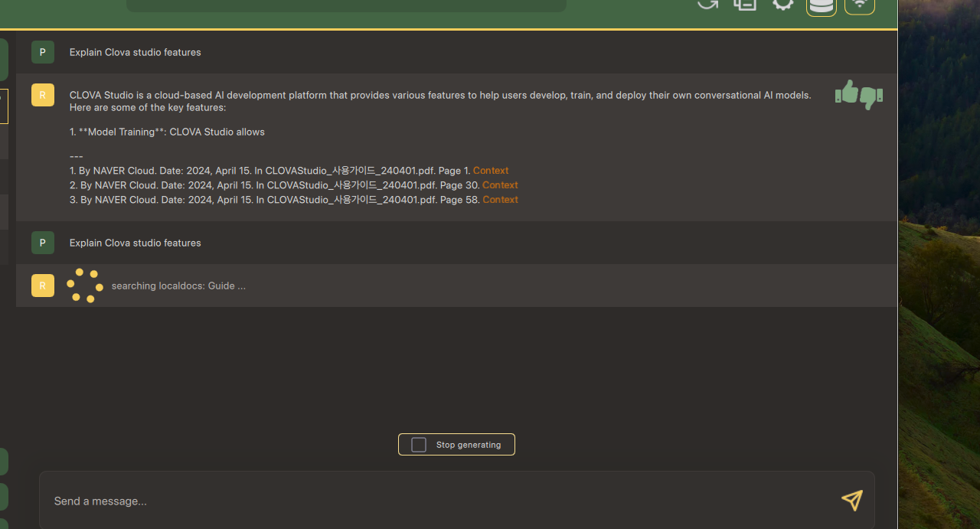This screenshot has width=980, height=529.
Task: Select the yellow-outlined chat in left sidebar
Action: [x=4, y=106]
